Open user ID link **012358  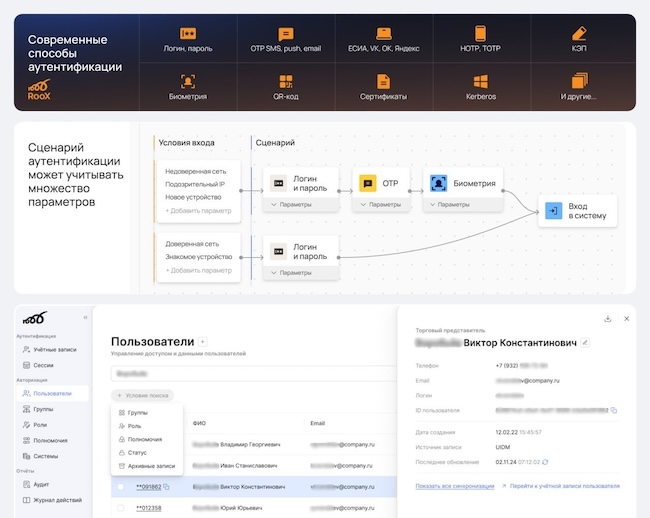coord(148,508)
